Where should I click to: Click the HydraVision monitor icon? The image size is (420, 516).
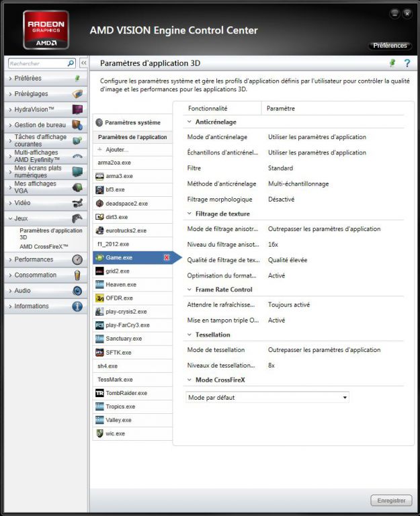pyautogui.click(x=77, y=110)
